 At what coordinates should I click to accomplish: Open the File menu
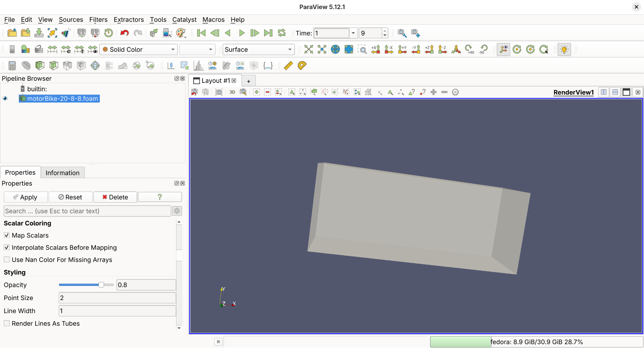(x=9, y=19)
